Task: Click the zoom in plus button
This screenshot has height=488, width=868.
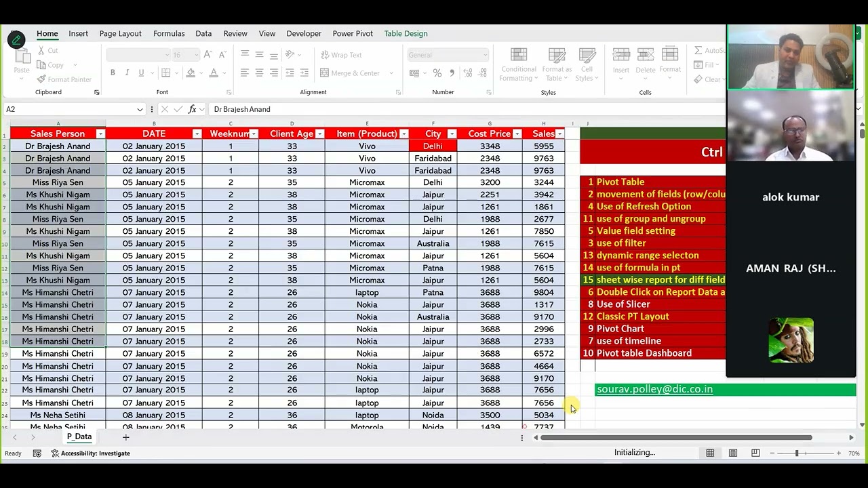Action: [x=839, y=453]
